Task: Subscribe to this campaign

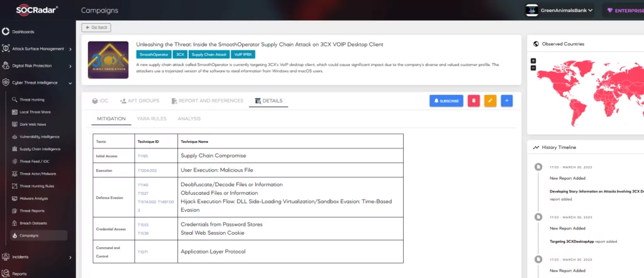Action: pyautogui.click(x=447, y=101)
